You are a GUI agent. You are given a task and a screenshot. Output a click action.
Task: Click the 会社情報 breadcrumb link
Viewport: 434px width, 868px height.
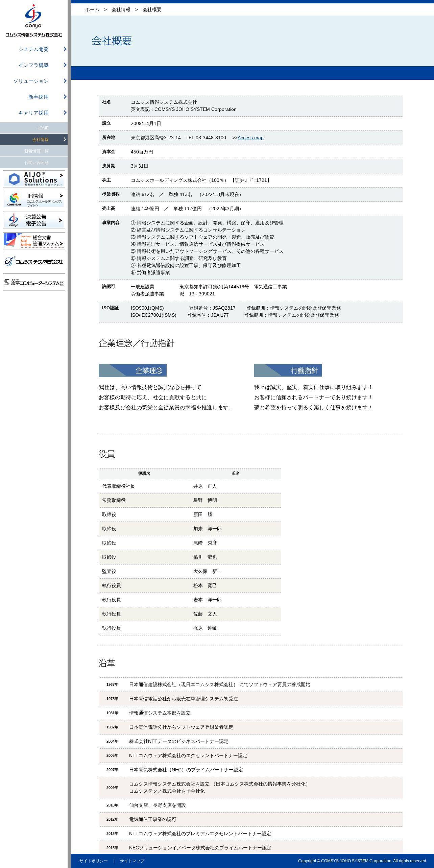click(121, 9)
